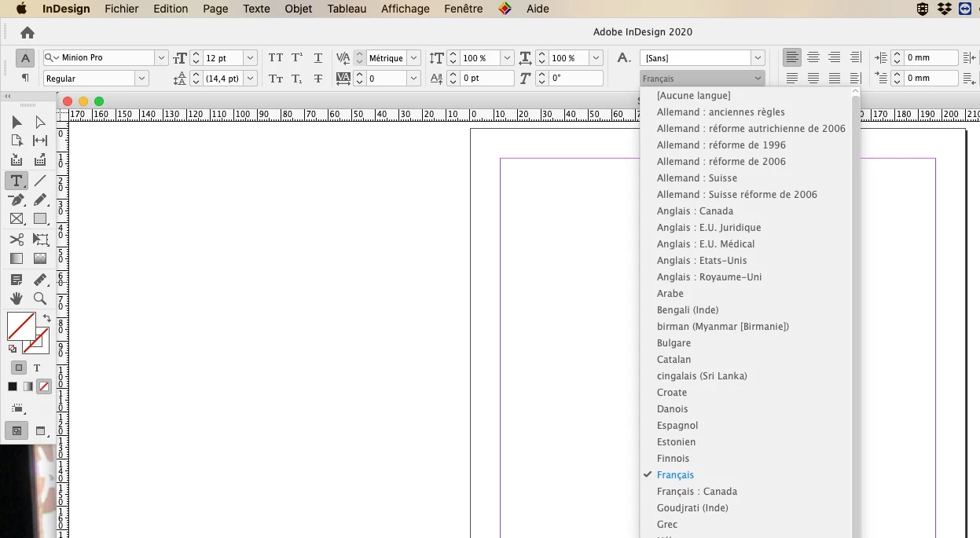Align text center button

813,58
